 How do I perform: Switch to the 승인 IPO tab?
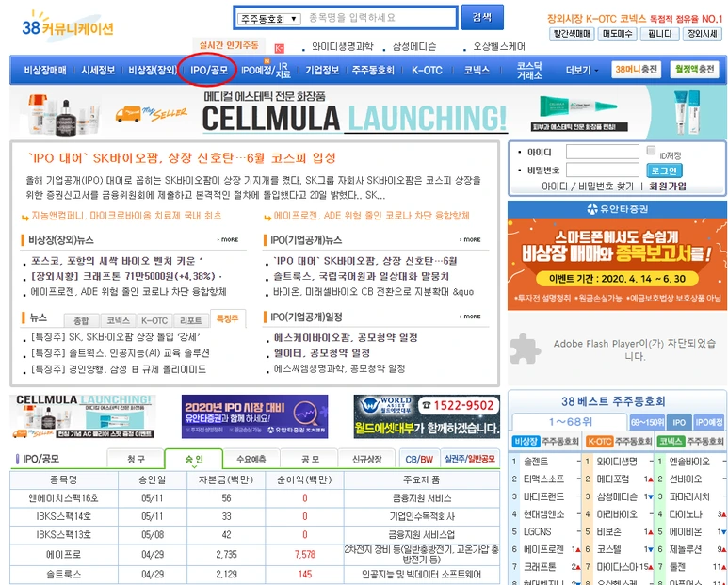point(194,459)
